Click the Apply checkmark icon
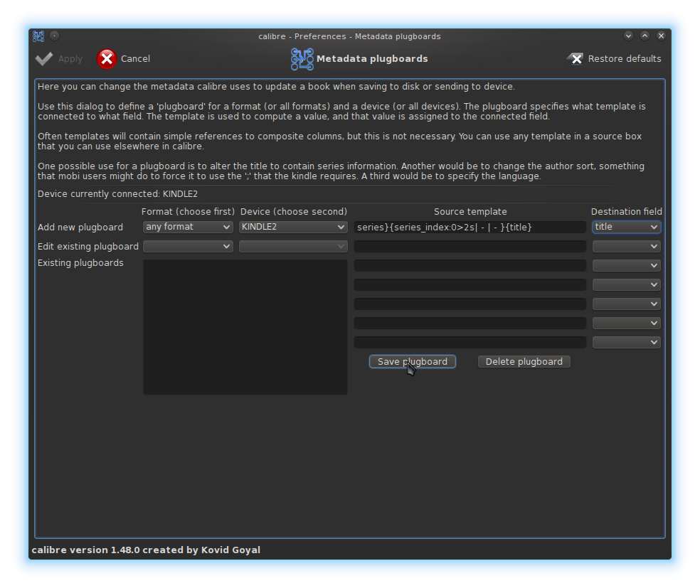The height and width of the screenshot is (588, 700). (44, 59)
